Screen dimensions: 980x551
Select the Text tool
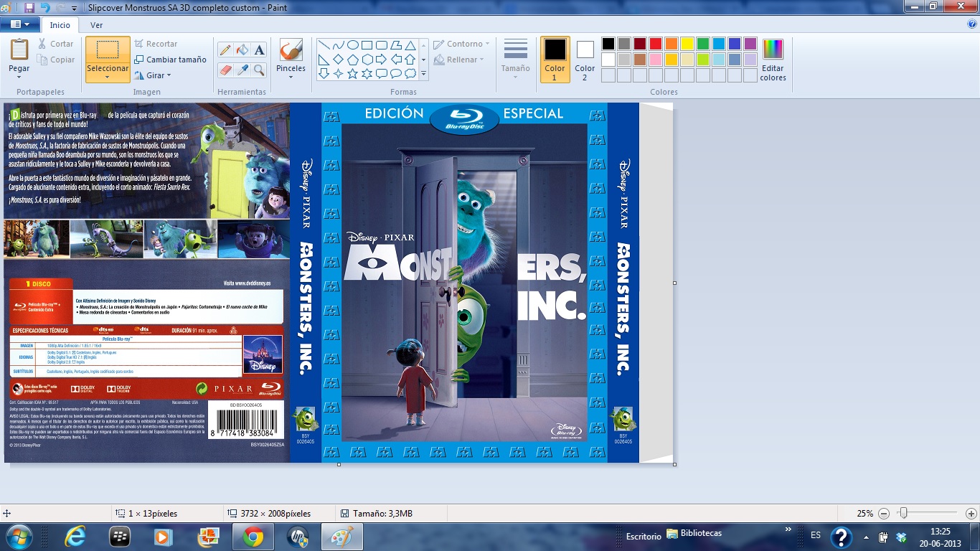pyautogui.click(x=260, y=50)
